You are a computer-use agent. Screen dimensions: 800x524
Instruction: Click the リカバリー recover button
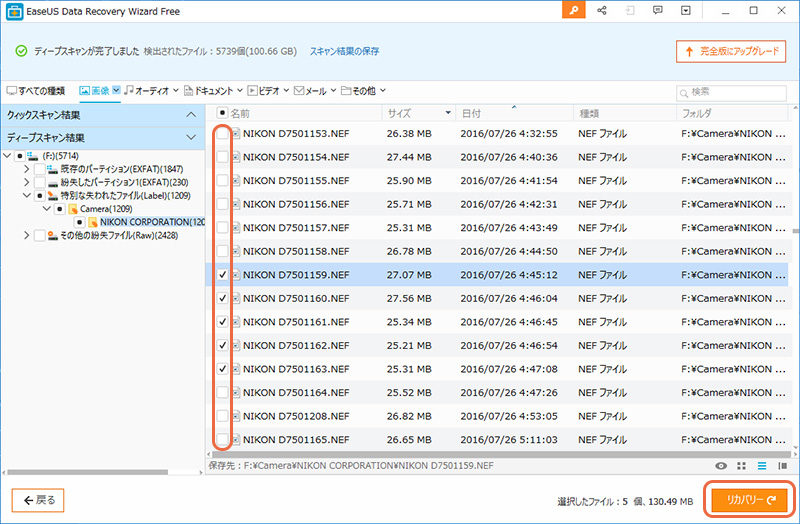(751, 500)
